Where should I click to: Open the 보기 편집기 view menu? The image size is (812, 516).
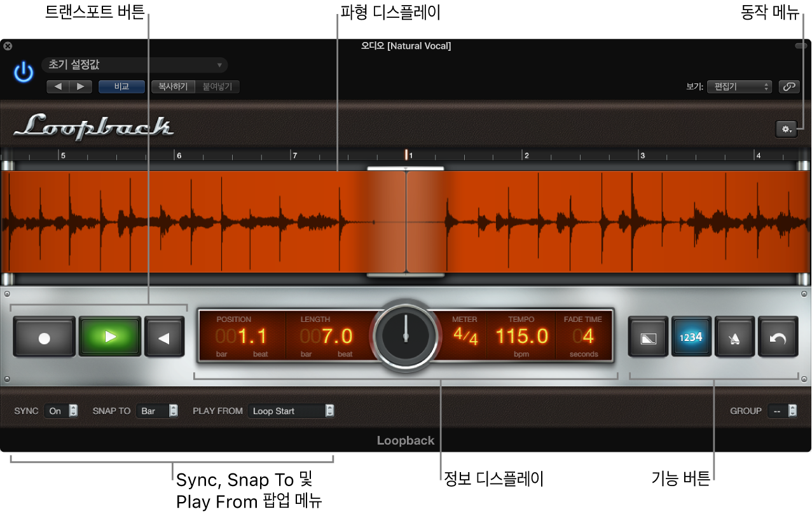point(739,87)
